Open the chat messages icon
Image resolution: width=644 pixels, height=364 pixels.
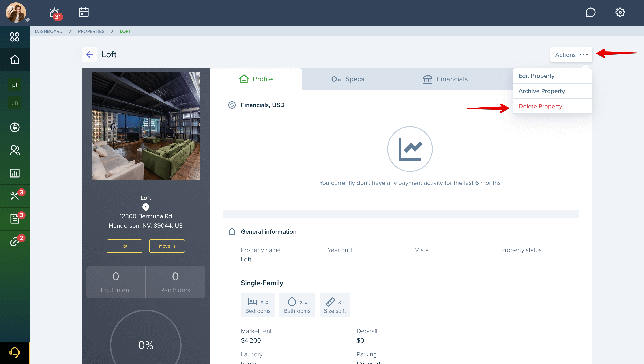pyautogui.click(x=590, y=12)
